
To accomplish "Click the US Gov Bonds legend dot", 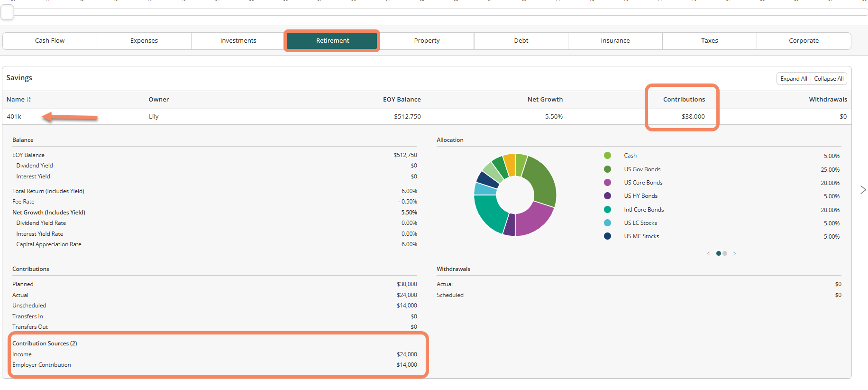I will (x=607, y=169).
